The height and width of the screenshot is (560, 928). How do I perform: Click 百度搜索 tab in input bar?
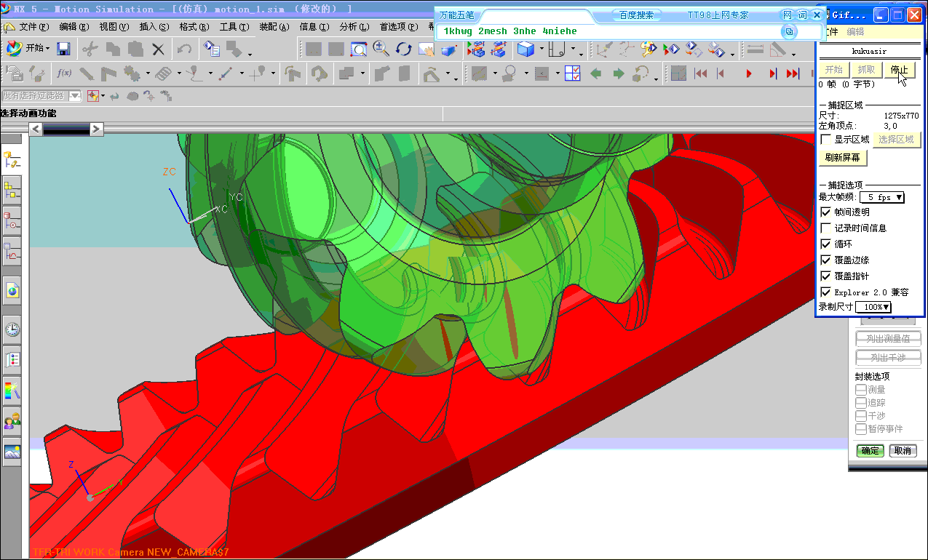(x=636, y=15)
